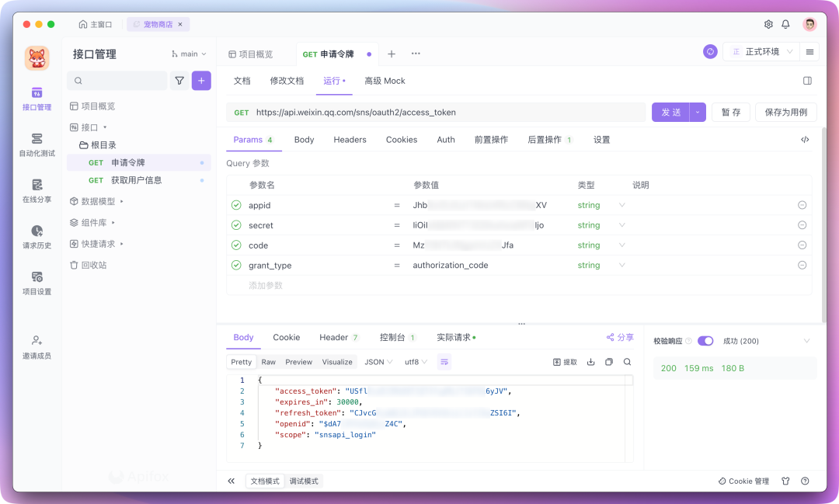The width and height of the screenshot is (839, 504).
Task: Search within the response body
Action: pos(627,362)
